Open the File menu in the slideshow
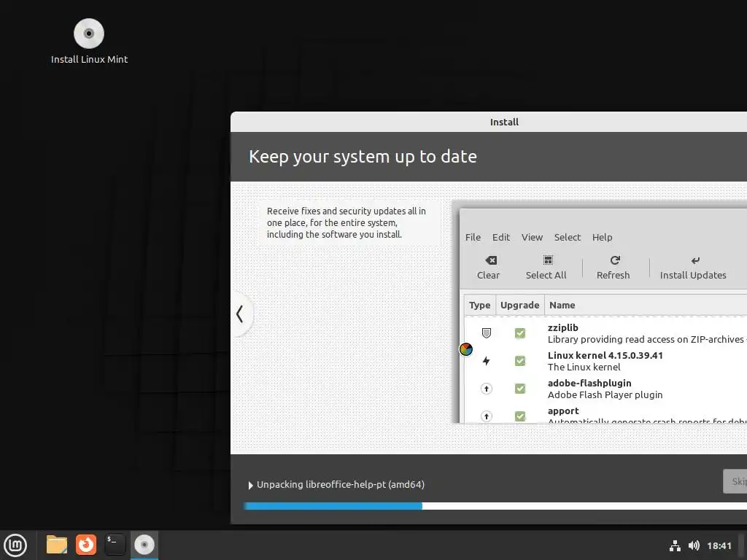 tap(473, 237)
